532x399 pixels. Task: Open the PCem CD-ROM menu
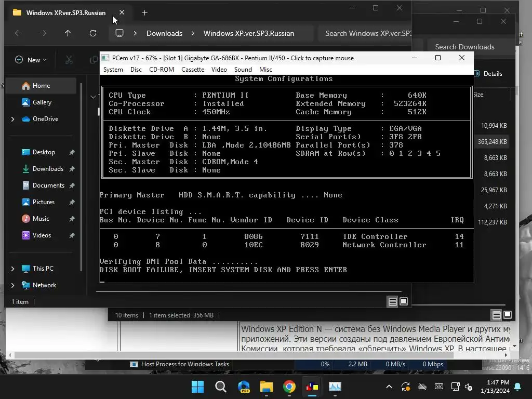point(162,70)
